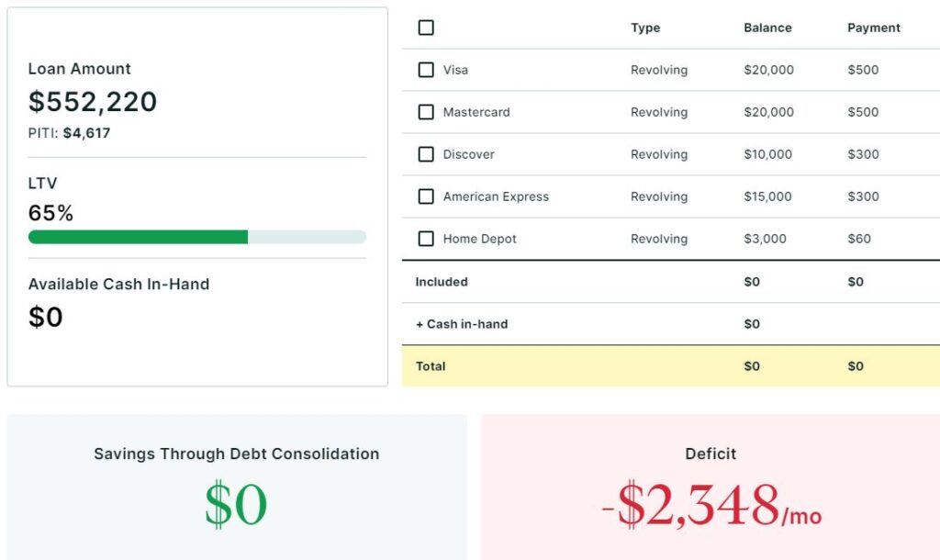Image resolution: width=940 pixels, height=560 pixels.
Task: Check the select-all header checkbox
Action: click(x=426, y=28)
